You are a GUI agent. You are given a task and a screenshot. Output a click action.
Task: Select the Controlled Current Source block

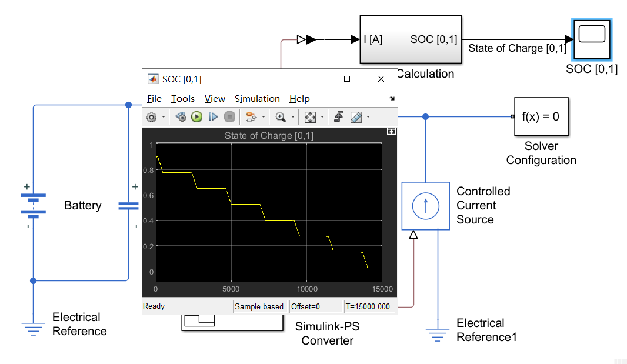tap(425, 206)
